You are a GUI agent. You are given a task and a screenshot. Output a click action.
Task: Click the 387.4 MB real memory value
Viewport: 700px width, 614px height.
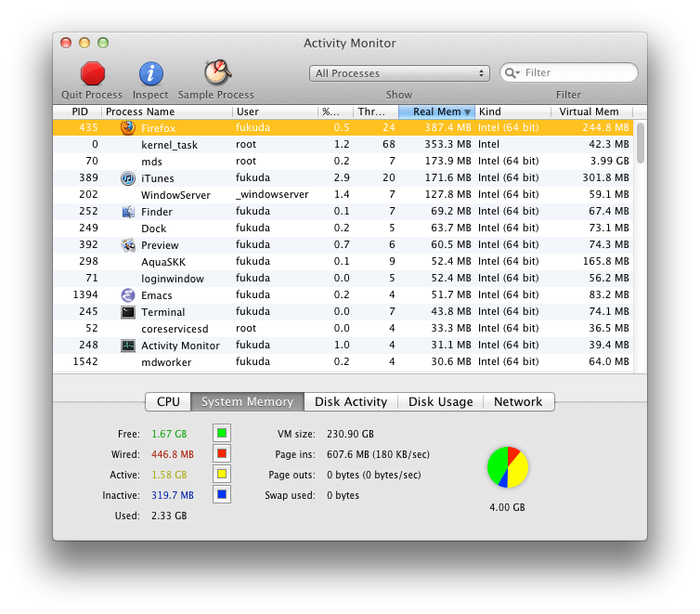click(447, 127)
